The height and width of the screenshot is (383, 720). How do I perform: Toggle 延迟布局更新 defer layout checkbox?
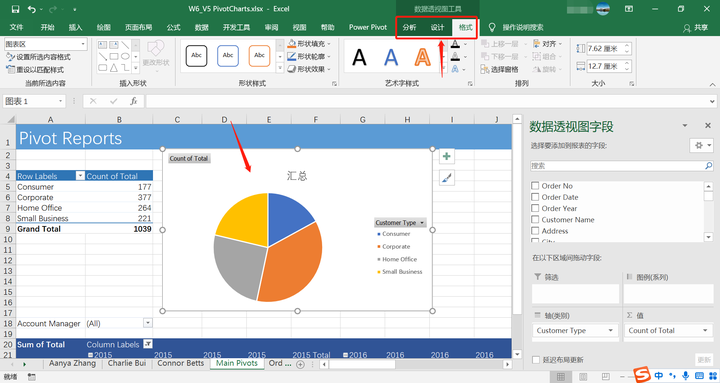535,360
